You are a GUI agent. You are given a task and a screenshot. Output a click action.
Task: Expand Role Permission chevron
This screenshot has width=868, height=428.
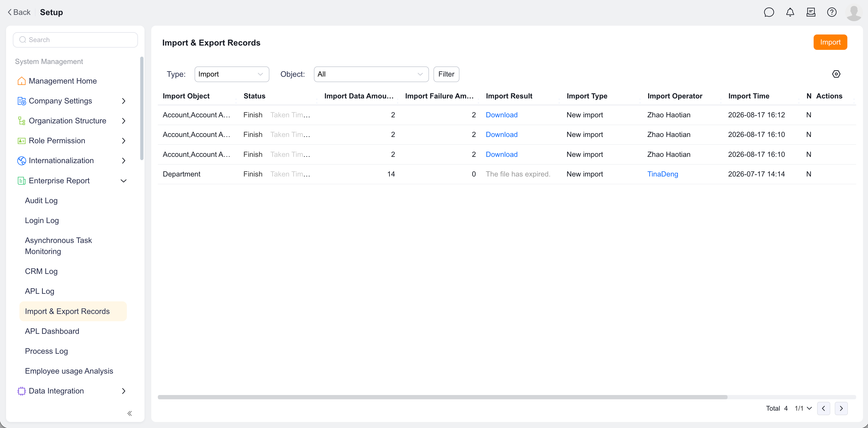[x=124, y=140]
